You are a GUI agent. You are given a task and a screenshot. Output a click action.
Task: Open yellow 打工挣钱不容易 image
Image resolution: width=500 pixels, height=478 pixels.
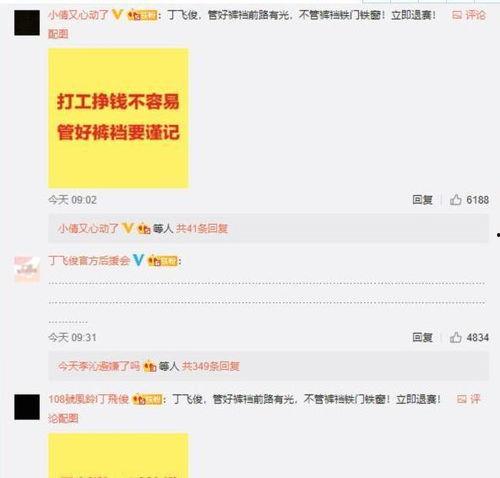coord(118,118)
